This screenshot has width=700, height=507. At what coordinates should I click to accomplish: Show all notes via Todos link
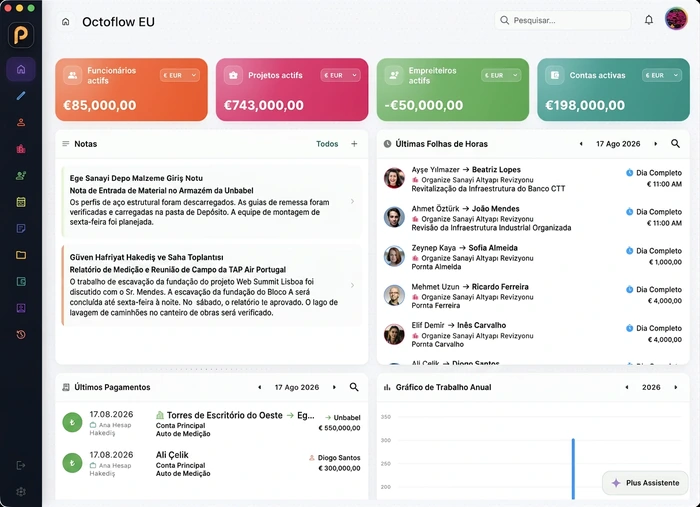pos(327,144)
